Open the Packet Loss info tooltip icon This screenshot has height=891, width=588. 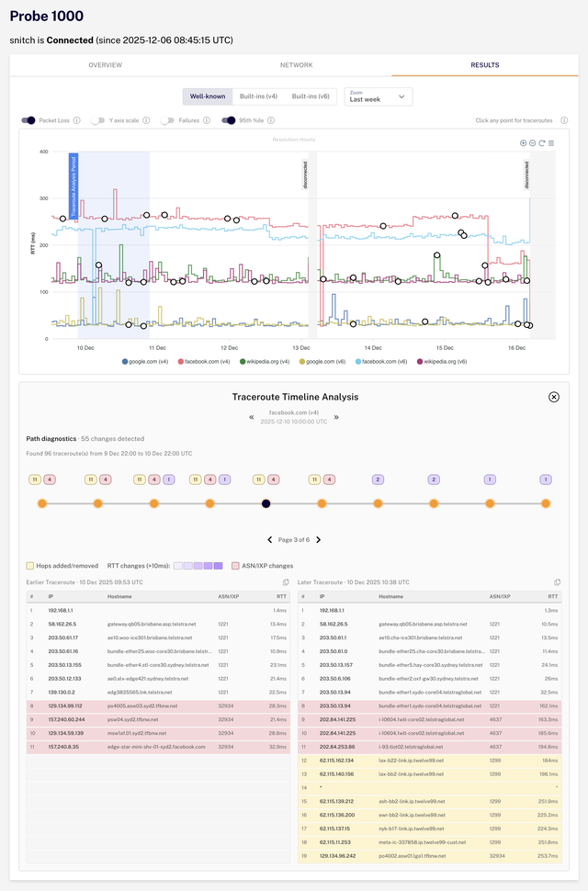pyautogui.click(x=77, y=121)
